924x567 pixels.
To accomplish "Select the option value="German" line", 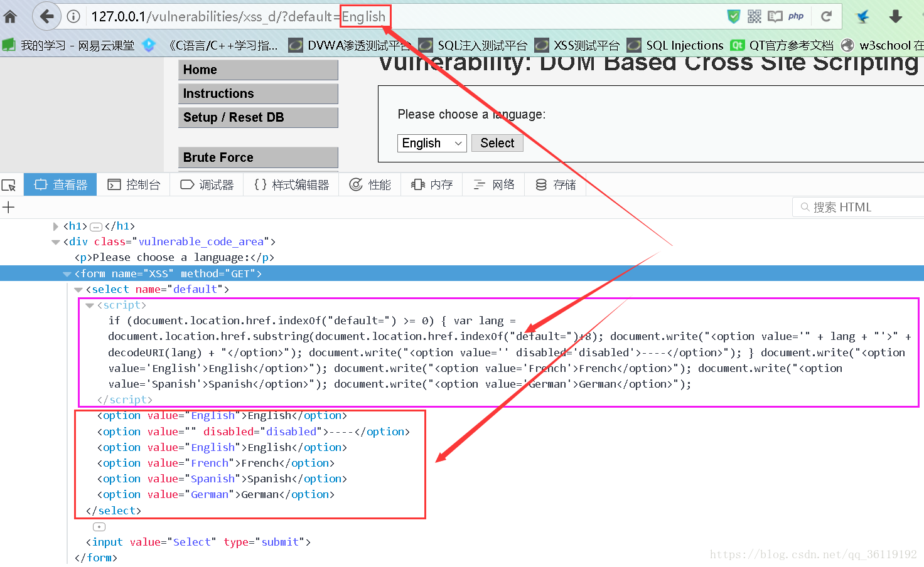I will coord(216,494).
